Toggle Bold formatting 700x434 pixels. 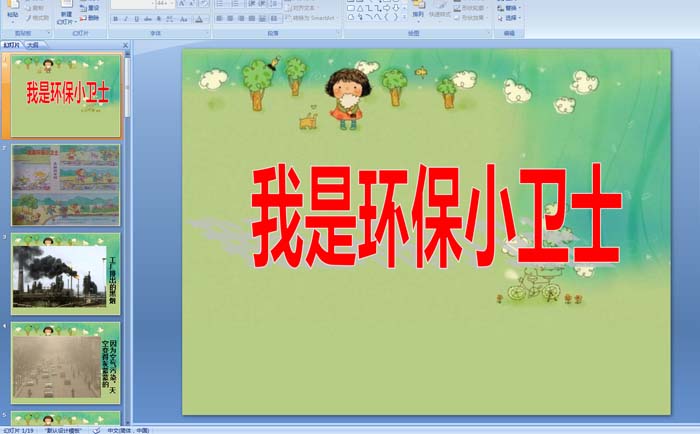[116, 19]
